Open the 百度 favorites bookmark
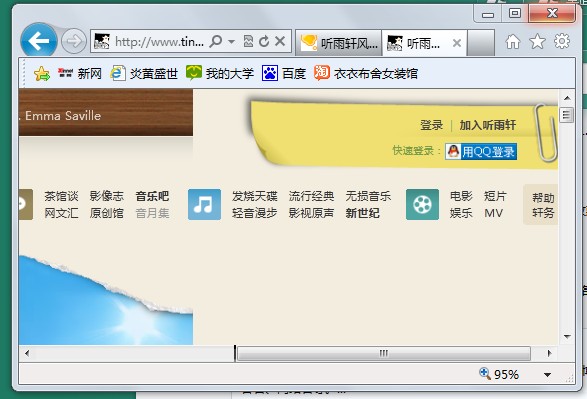Screen dimensions: 587x399 click(284, 73)
